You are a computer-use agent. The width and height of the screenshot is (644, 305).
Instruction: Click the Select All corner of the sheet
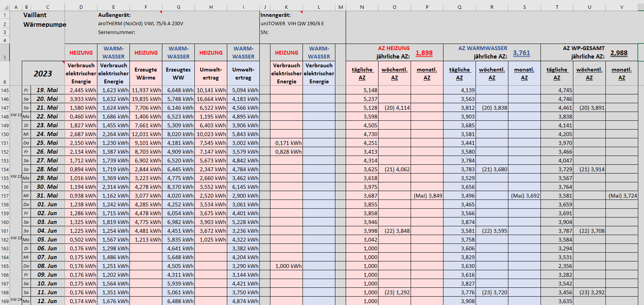pos(5,7)
